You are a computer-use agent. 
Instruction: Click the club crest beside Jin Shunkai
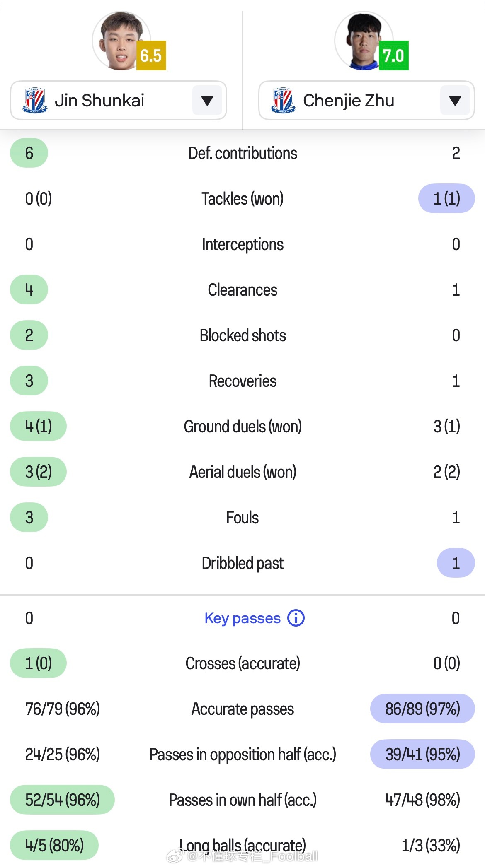(35, 100)
